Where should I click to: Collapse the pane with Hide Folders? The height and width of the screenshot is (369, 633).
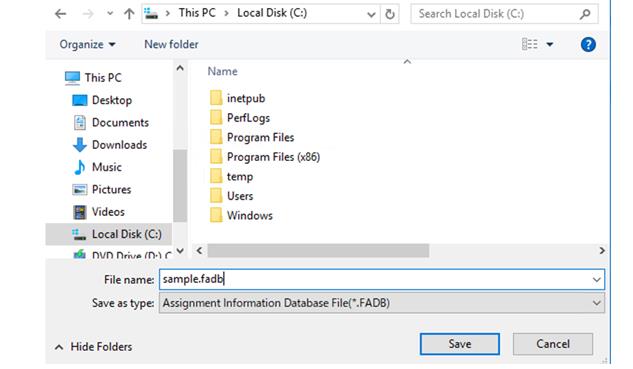tap(94, 347)
